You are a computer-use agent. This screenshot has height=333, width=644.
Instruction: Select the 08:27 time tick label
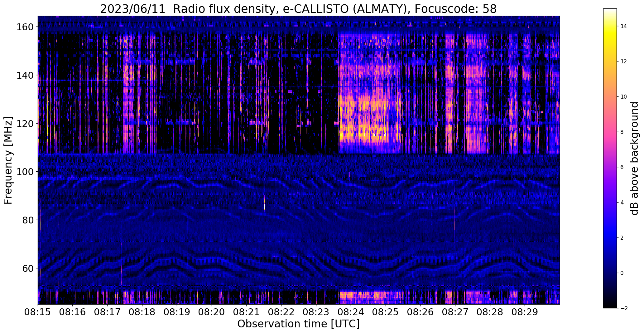click(455, 312)
